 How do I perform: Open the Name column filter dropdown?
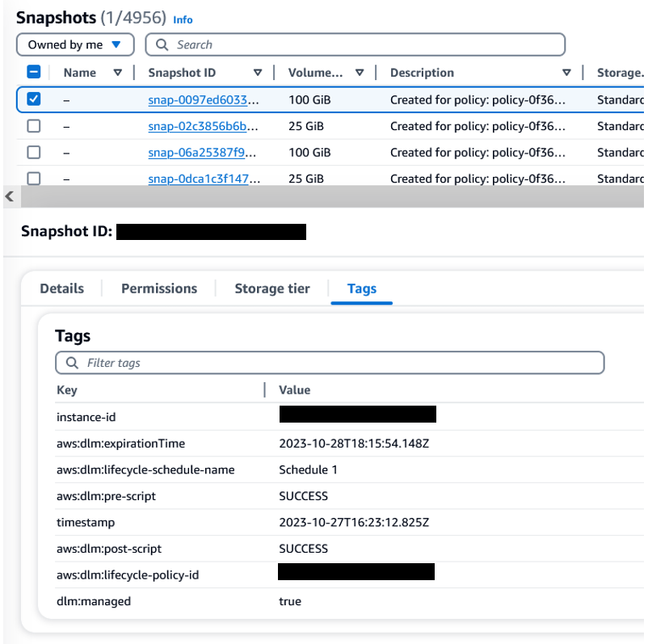coord(118,72)
